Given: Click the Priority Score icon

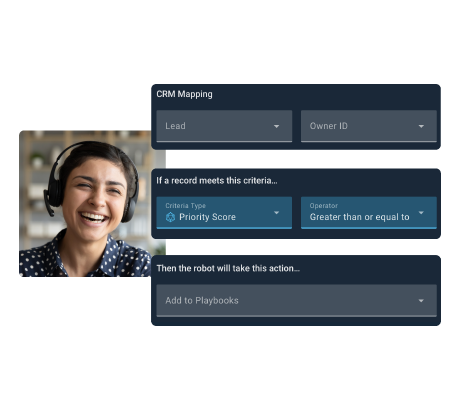Looking at the screenshot, I should (170, 217).
